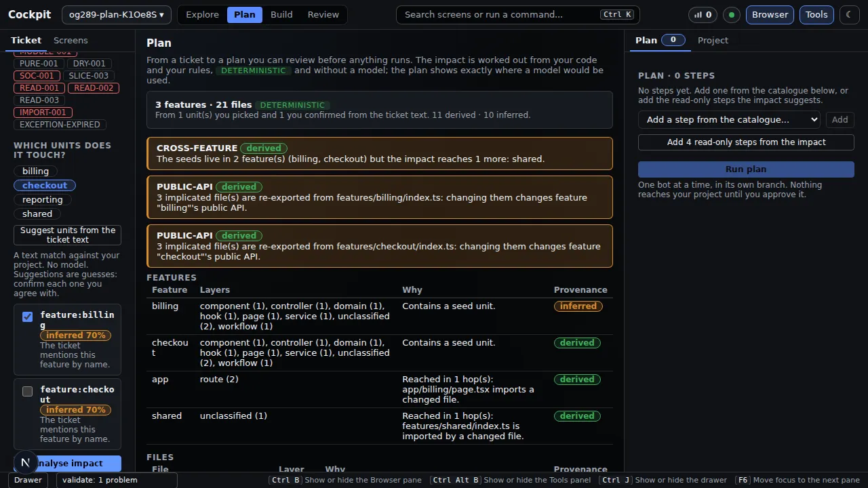Deselect the checkout unit chip
The width and height of the screenshot is (868, 488).
click(45, 185)
